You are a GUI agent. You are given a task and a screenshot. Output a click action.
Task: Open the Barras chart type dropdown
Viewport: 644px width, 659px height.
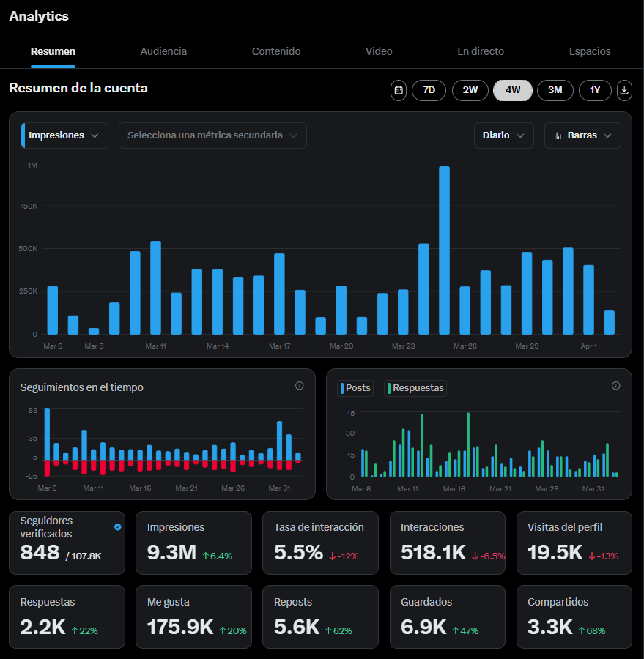[x=582, y=135]
